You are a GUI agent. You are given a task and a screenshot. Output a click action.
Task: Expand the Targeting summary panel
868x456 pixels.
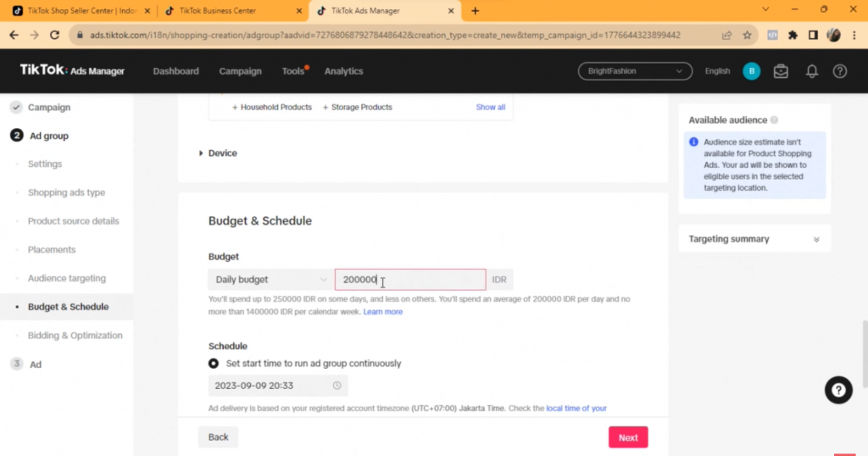816,239
